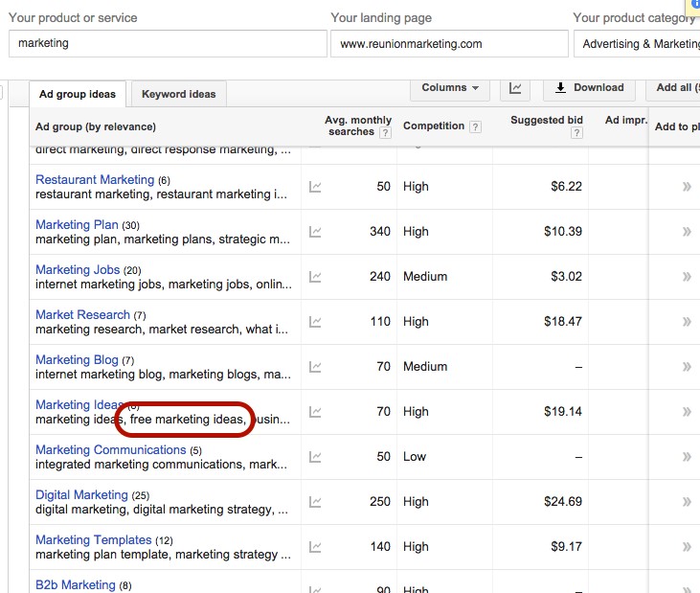Show help for Avg. monthly searches

pos(385,132)
